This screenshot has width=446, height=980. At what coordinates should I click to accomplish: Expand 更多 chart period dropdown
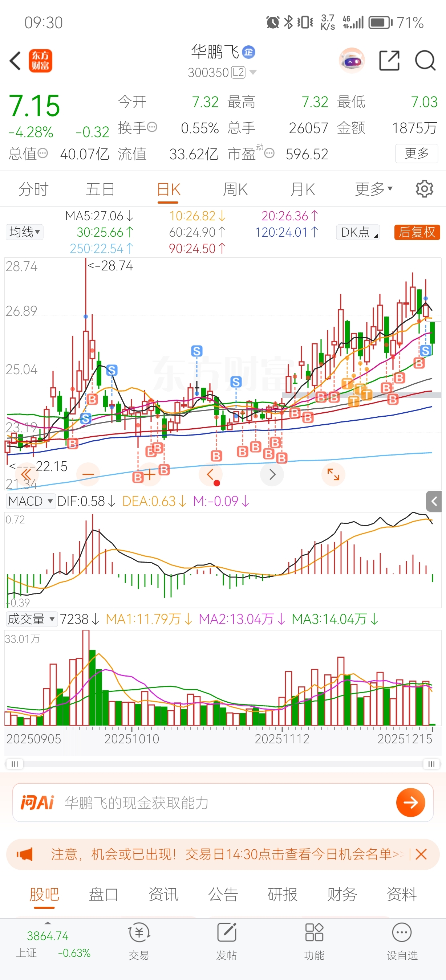373,189
